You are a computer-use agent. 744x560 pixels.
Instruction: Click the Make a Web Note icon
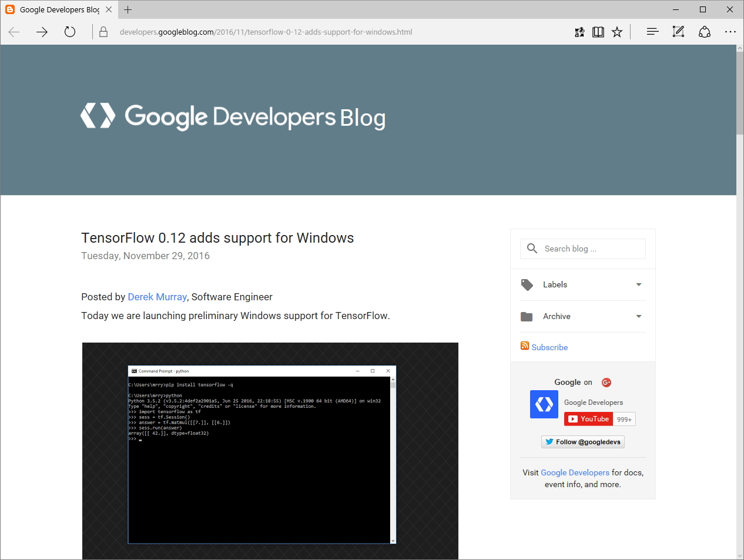[678, 32]
